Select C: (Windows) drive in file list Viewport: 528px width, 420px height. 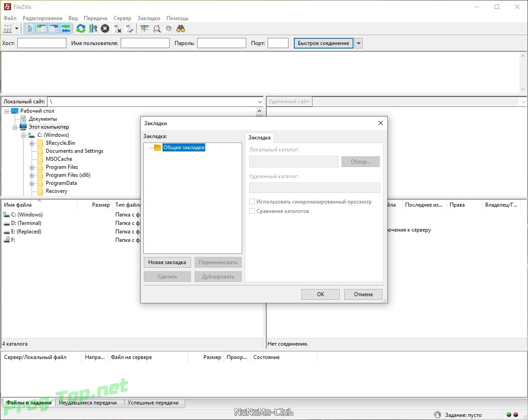coord(27,215)
